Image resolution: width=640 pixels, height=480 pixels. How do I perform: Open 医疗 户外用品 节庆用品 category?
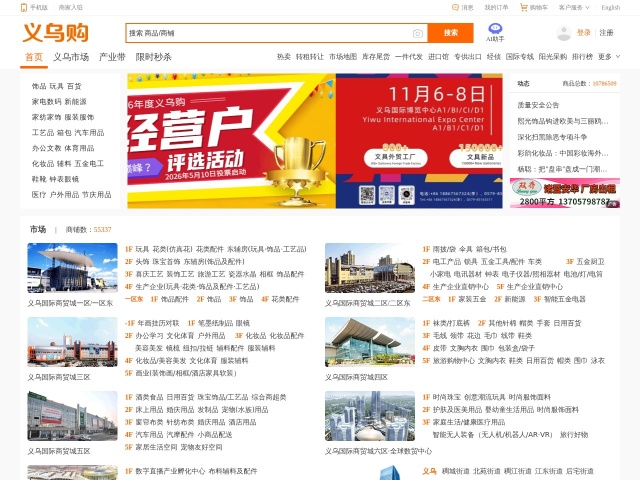pyautogui.click(x=71, y=195)
